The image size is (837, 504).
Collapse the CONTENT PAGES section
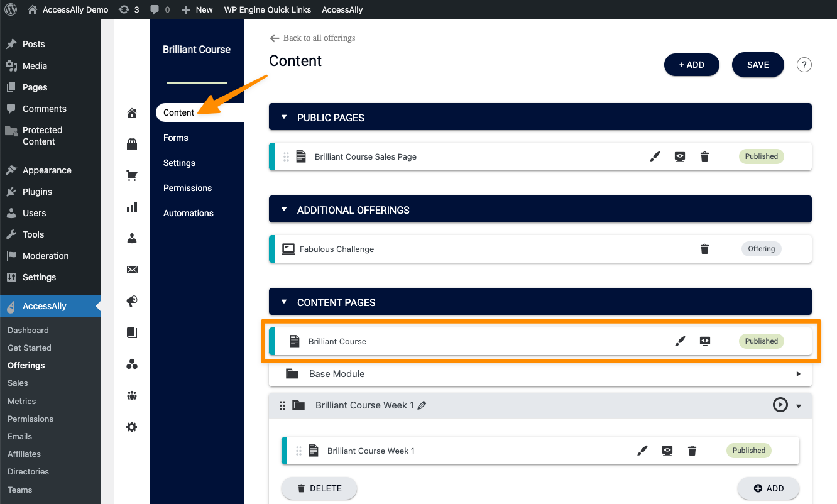(x=284, y=302)
